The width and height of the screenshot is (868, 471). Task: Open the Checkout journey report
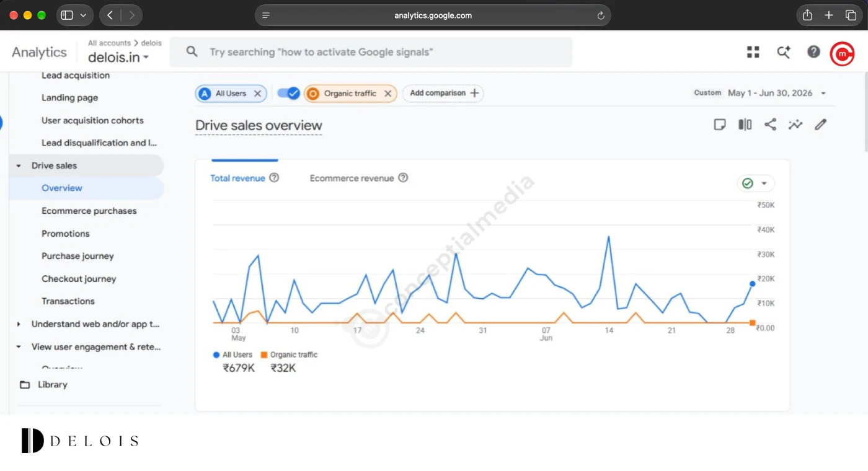pos(79,279)
